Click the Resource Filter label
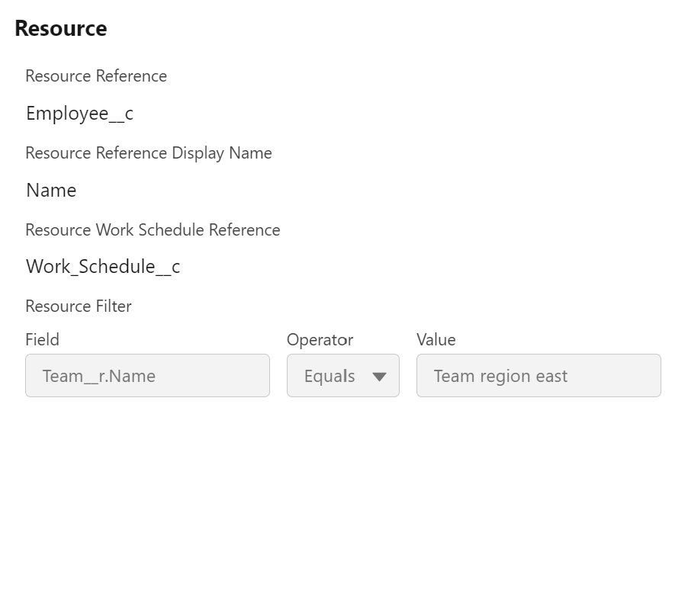 [x=79, y=306]
